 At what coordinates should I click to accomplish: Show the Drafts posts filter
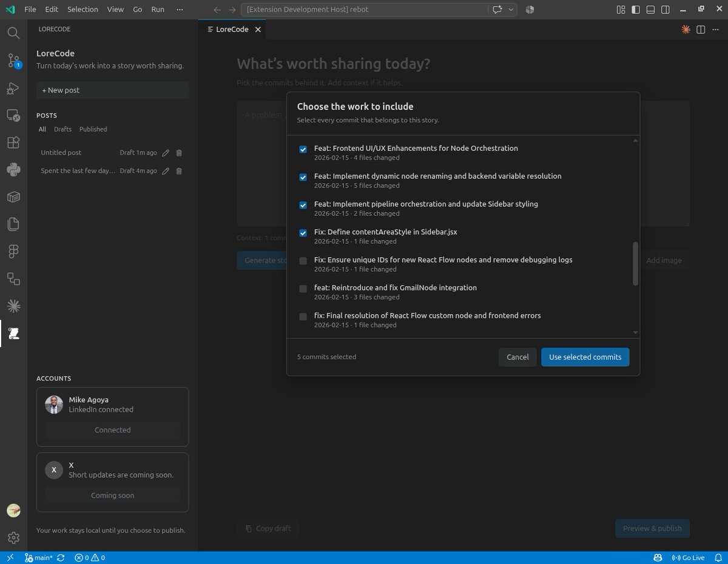62,129
